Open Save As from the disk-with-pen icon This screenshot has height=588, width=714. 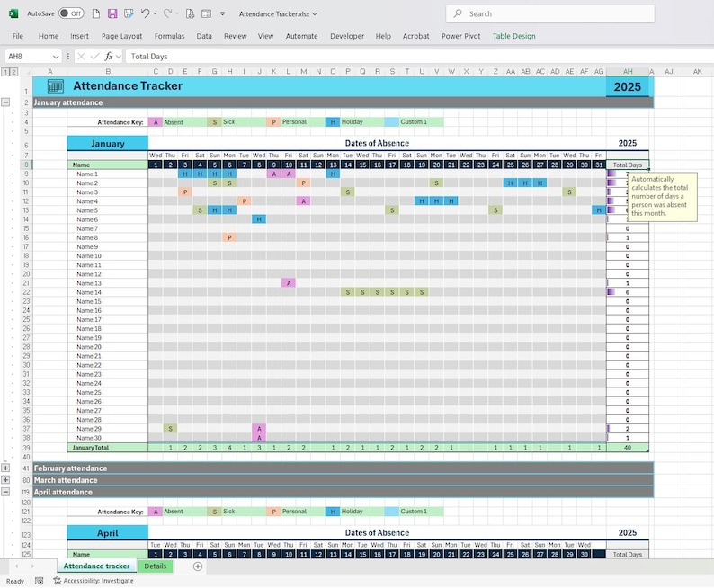click(x=129, y=13)
